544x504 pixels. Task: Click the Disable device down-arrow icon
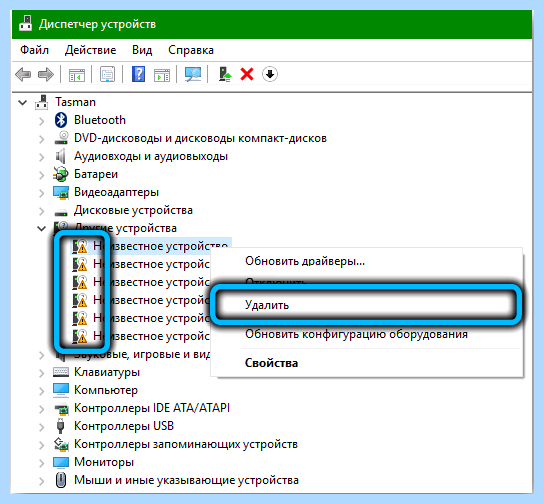click(x=270, y=74)
